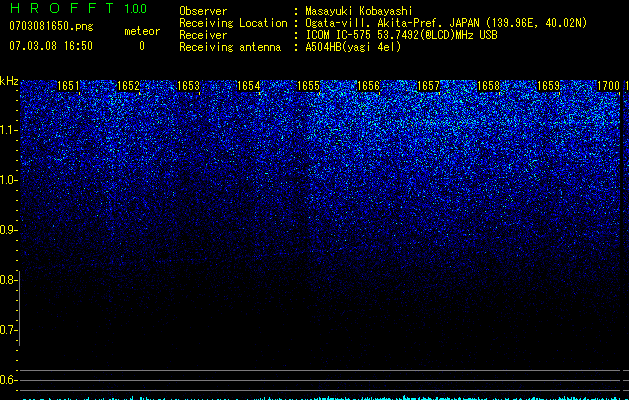Viewport: 629px width, 400px height.
Task: Click the 1.0 kHz frequency tick label
Action: click(8, 180)
